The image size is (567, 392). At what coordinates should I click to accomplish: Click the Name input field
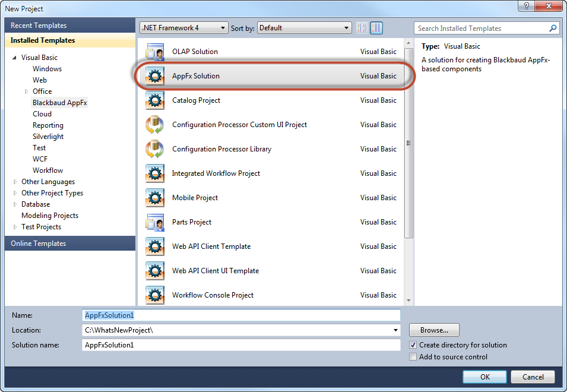pos(241,315)
